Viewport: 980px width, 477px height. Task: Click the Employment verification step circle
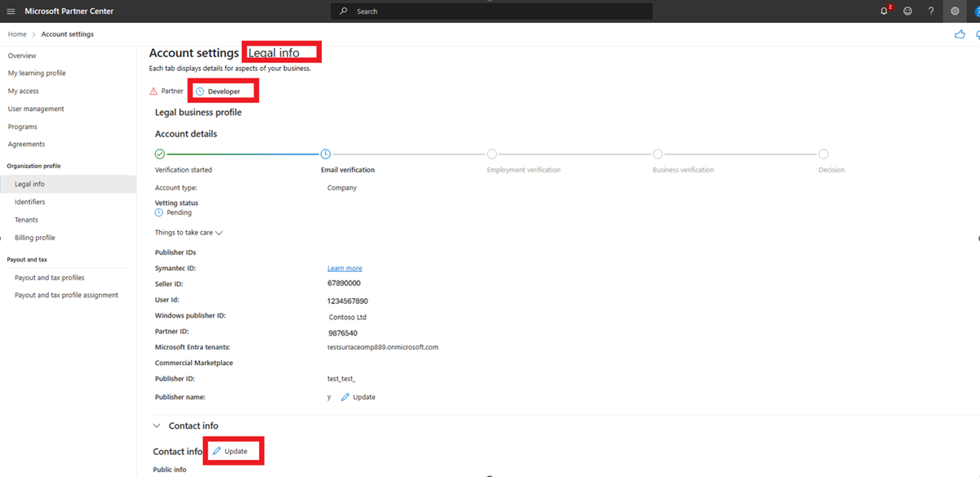(x=492, y=154)
